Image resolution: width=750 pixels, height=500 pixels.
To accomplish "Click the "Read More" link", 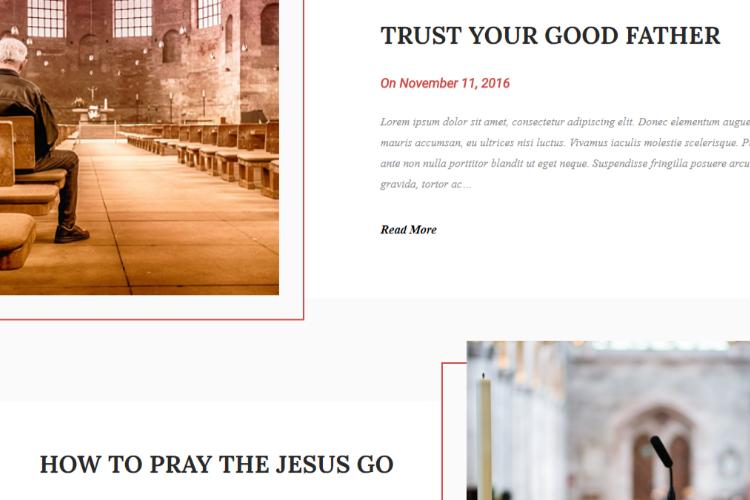I will 408,230.
